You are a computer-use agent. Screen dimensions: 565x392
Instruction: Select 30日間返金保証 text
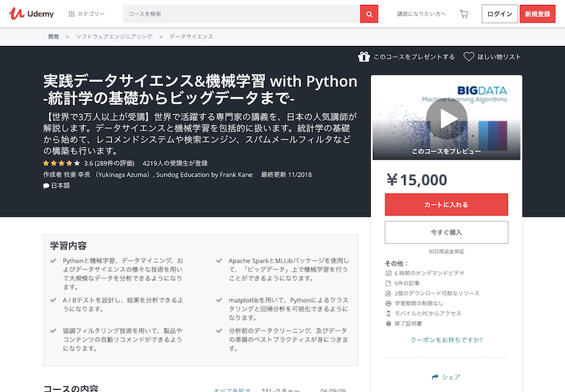[446, 251]
